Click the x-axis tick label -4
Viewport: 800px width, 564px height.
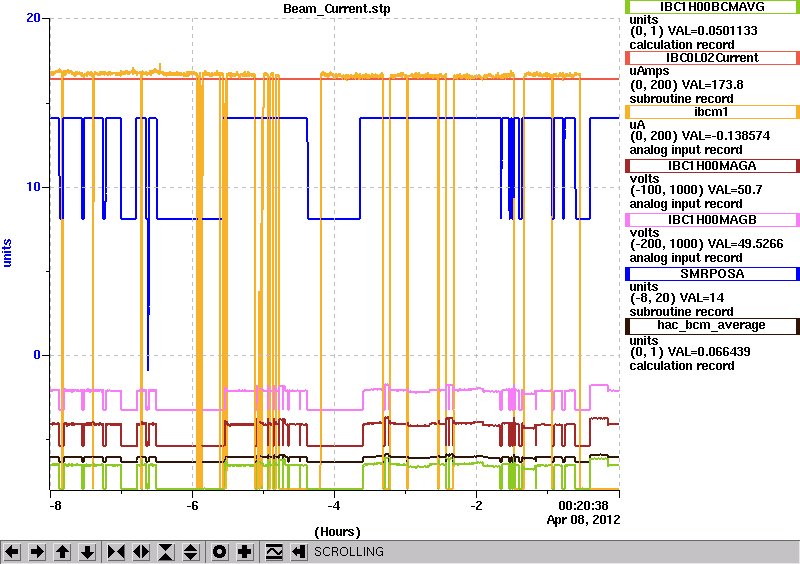(334, 506)
